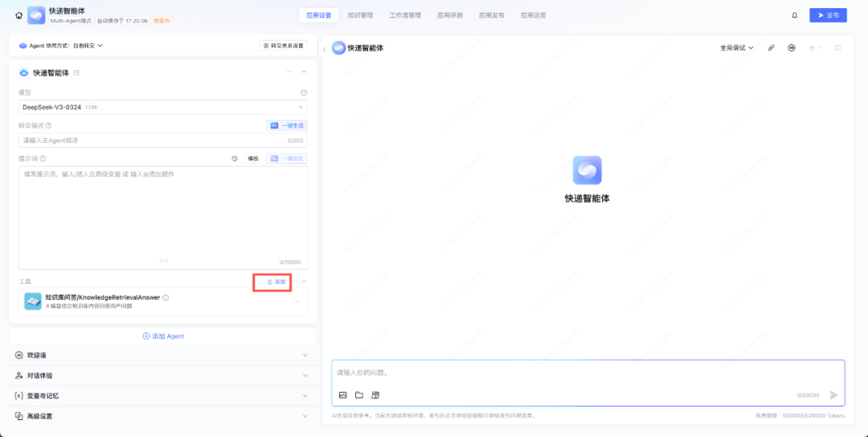Click the Multi-Agent模式 tag

tap(71, 20)
